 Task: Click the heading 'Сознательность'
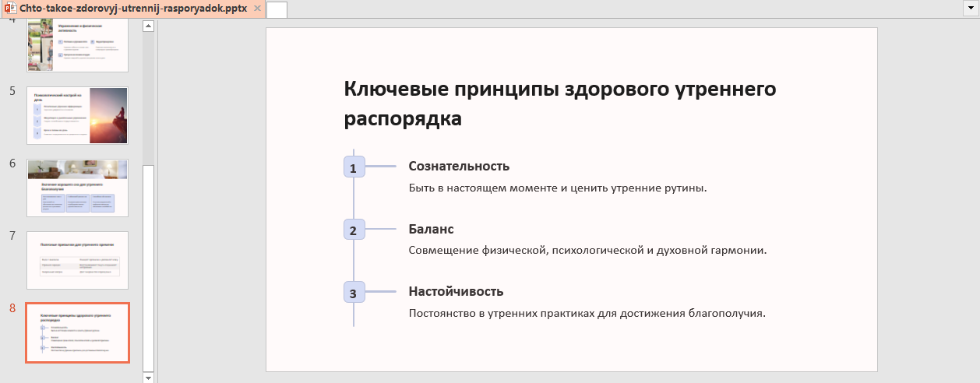pyautogui.click(x=459, y=166)
